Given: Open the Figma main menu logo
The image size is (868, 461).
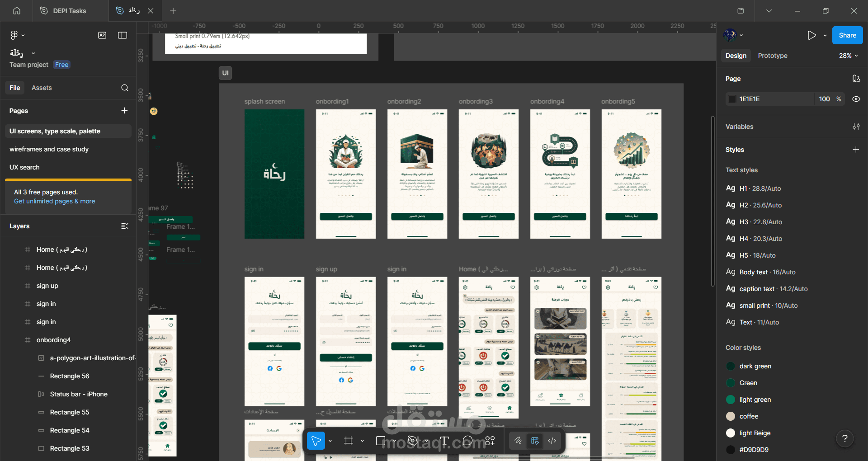Looking at the screenshot, I should click(x=14, y=35).
